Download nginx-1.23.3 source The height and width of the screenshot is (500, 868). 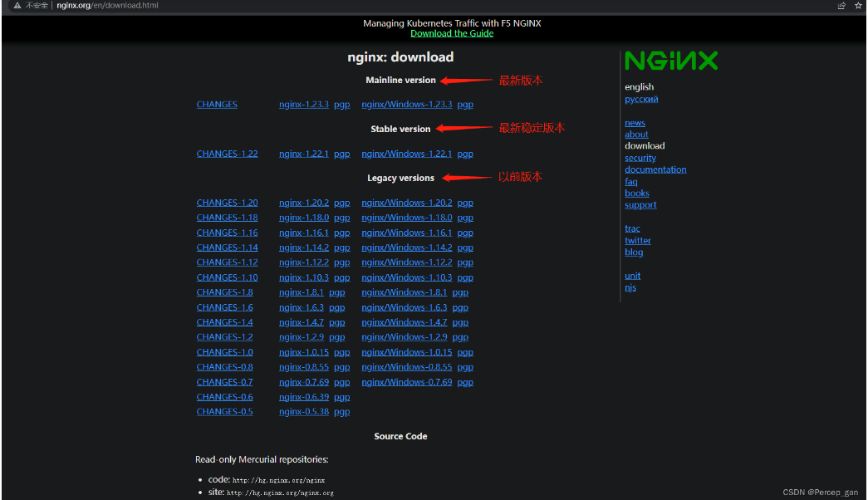tap(304, 104)
